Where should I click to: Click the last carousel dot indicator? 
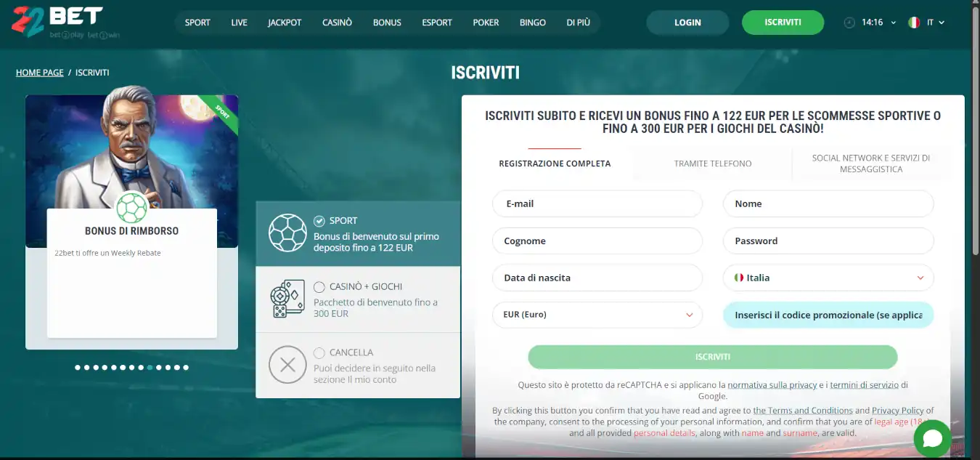click(186, 368)
